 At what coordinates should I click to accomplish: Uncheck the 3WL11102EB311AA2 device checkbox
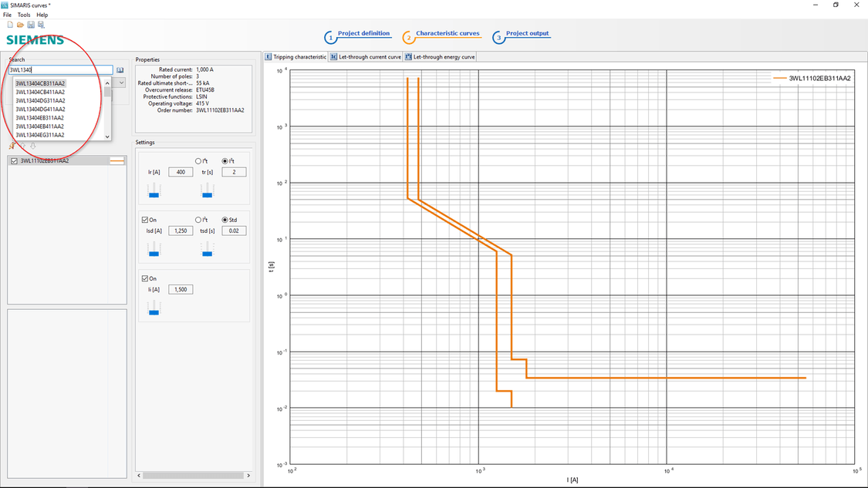pyautogui.click(x=14, y=160)
